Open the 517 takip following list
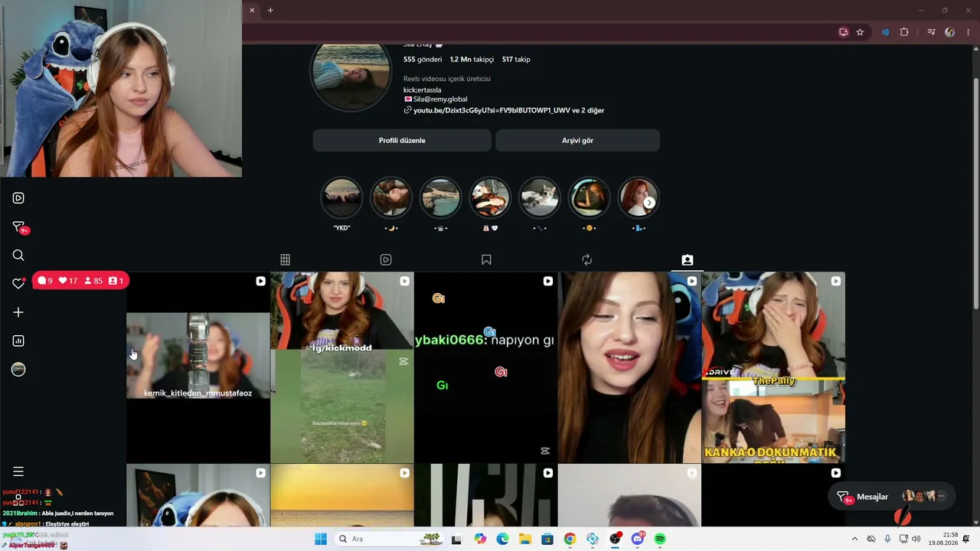980x551 pixels. pos(516,59)
